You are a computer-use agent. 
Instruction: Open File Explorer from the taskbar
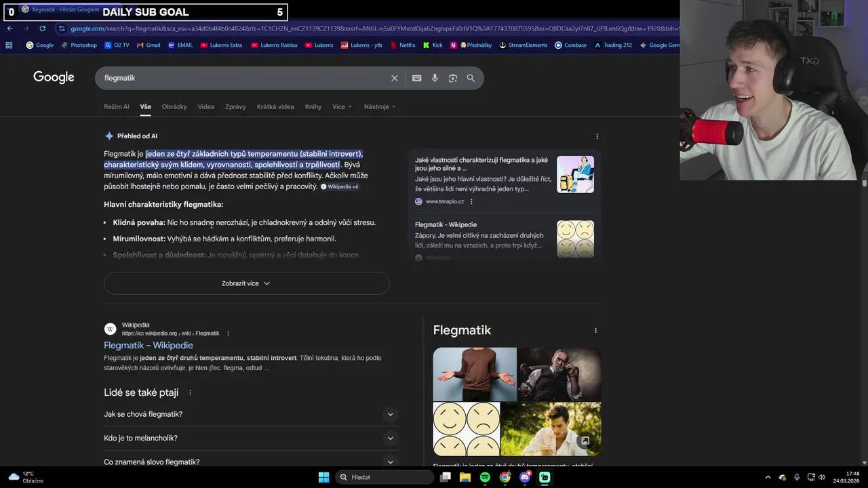(465, 477)
